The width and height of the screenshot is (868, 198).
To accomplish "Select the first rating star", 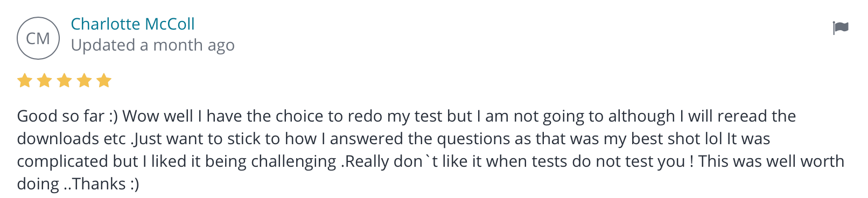I will point(25,81).
